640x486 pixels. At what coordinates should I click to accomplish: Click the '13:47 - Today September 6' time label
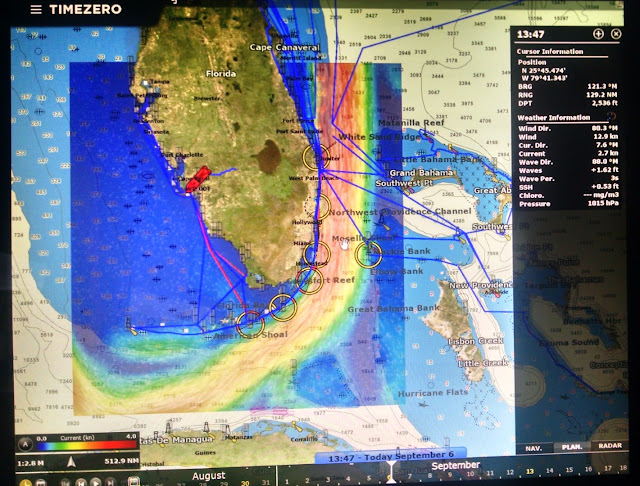(391, 456)
